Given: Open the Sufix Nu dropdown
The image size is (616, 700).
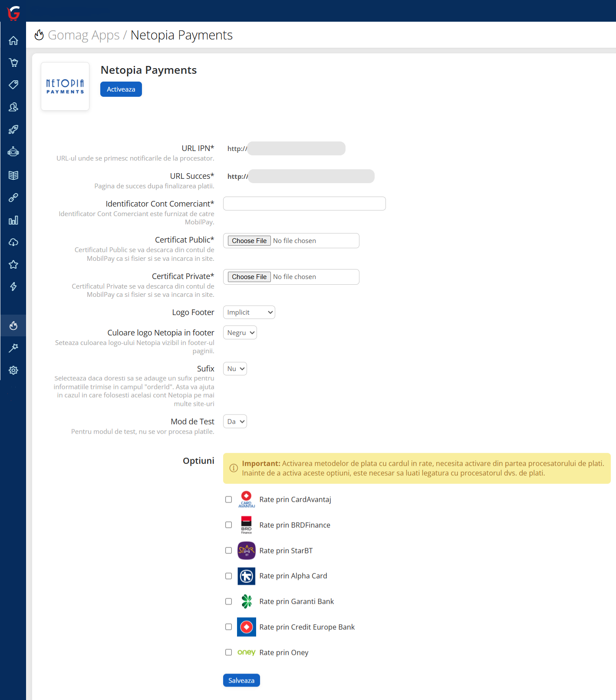Looking at the screenshot, I should (x=235, y=369).
